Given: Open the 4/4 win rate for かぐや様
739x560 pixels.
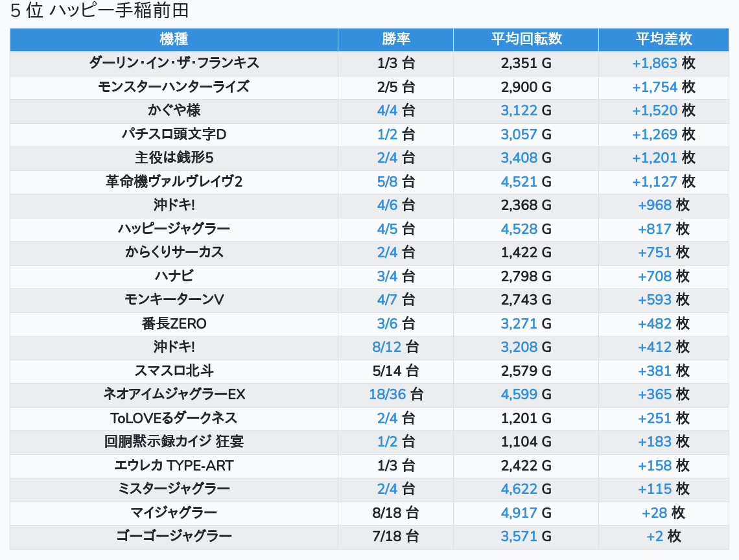Looking at the screenshot, I should click(x=387, y=110).
